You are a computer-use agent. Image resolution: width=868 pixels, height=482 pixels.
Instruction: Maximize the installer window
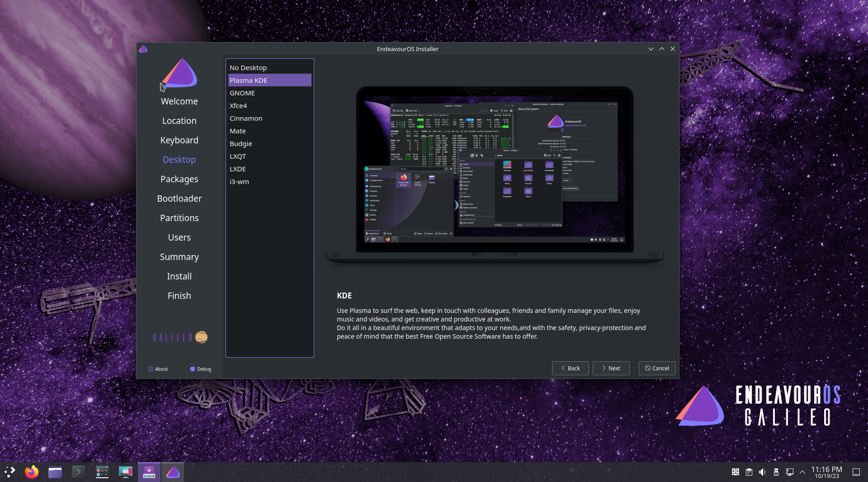point(662,49)
